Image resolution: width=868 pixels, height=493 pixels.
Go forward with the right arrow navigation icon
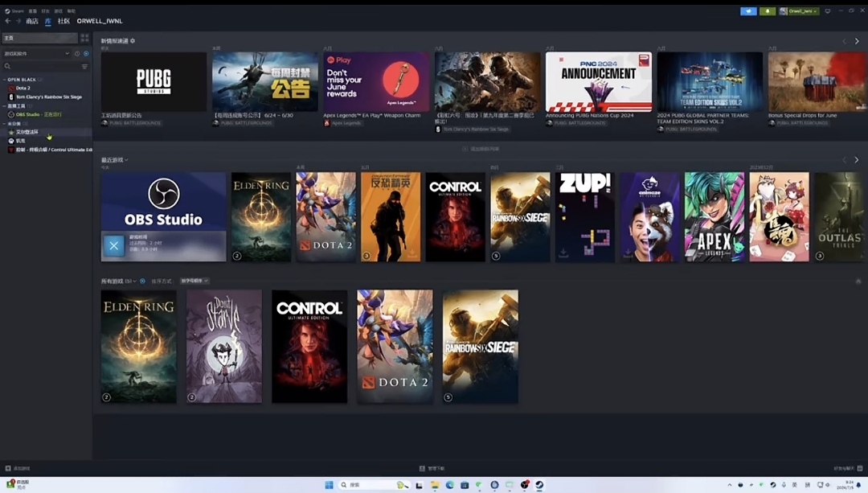click(x=18, y=21)
